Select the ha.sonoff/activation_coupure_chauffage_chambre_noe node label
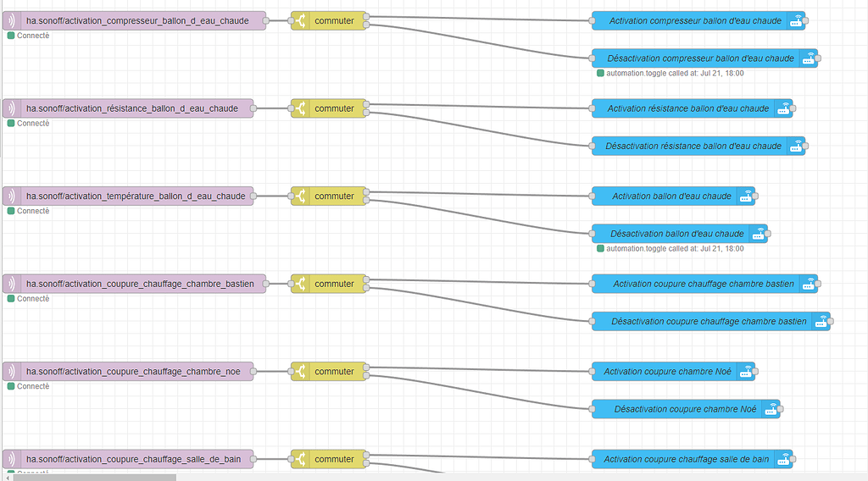The height and width of the screenshot is (481, 868). (x=133, y=372)
